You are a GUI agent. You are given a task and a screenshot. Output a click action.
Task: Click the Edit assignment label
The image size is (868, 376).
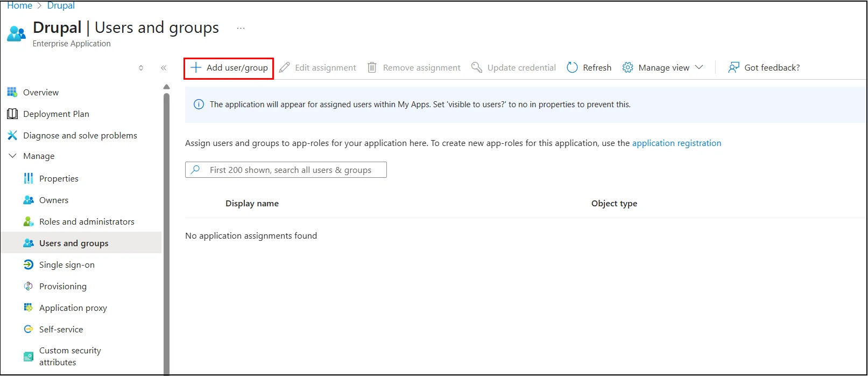[x=326, y=67]
